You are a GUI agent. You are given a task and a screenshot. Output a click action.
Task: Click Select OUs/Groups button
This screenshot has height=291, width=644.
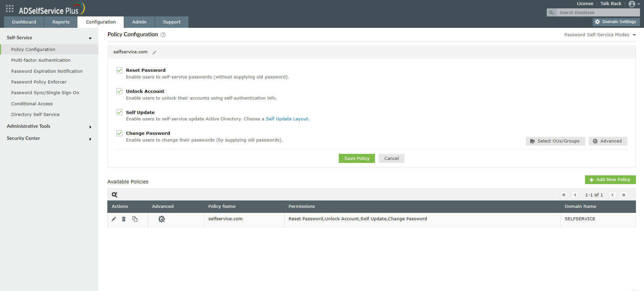click(555, 141)
